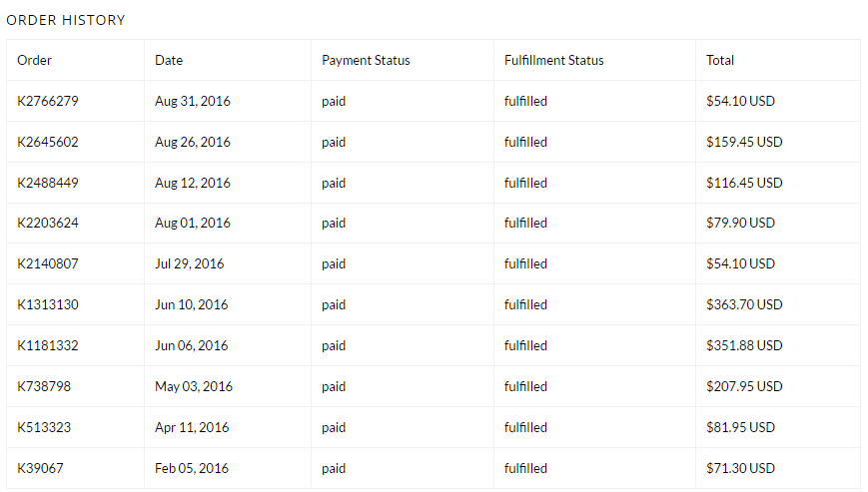Click the Order column header

coord(34,60)
